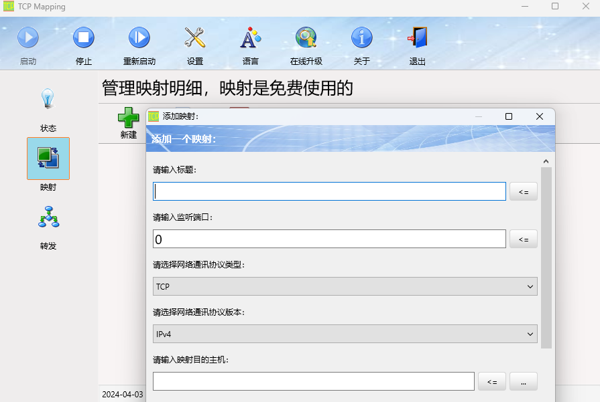Viewport: 600px width, 402px height.
Task: Click the listening port input field
Action: pyautogui.click(x=329, y=239)
